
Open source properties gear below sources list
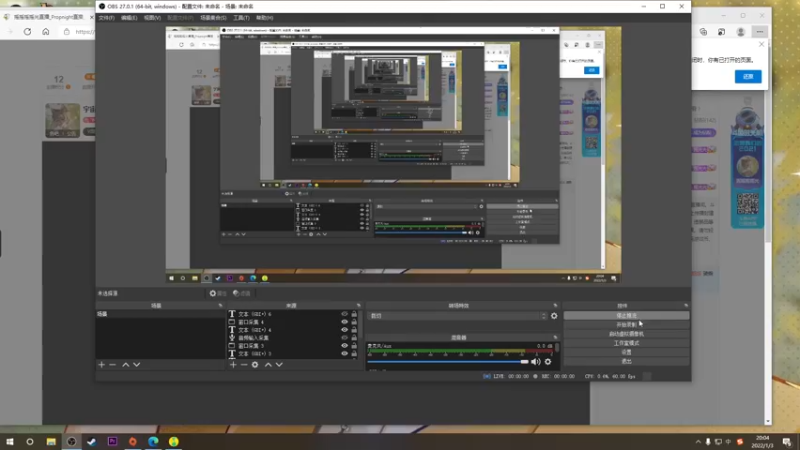[255, 365]
